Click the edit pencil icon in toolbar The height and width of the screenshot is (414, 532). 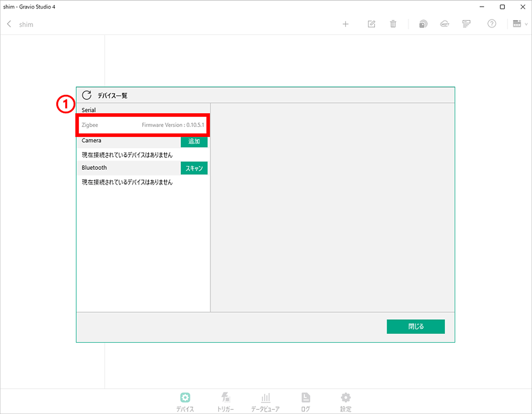pos(371,24)
